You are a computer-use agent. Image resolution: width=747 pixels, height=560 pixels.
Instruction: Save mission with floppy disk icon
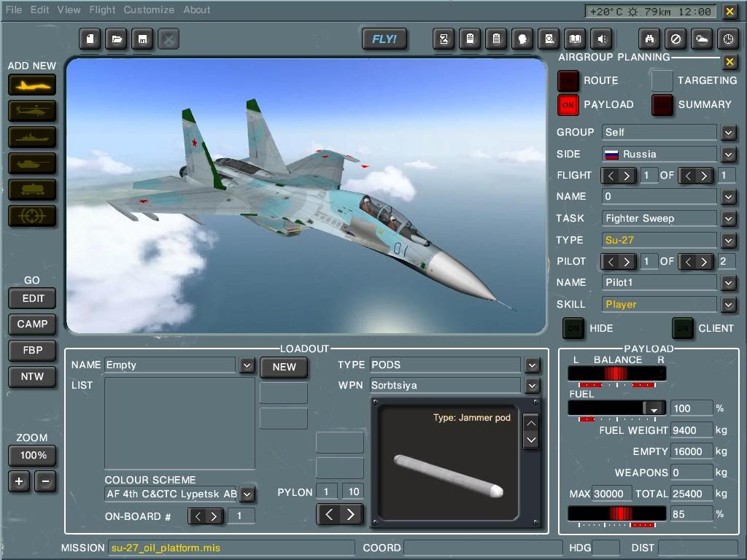pos(142,39)
